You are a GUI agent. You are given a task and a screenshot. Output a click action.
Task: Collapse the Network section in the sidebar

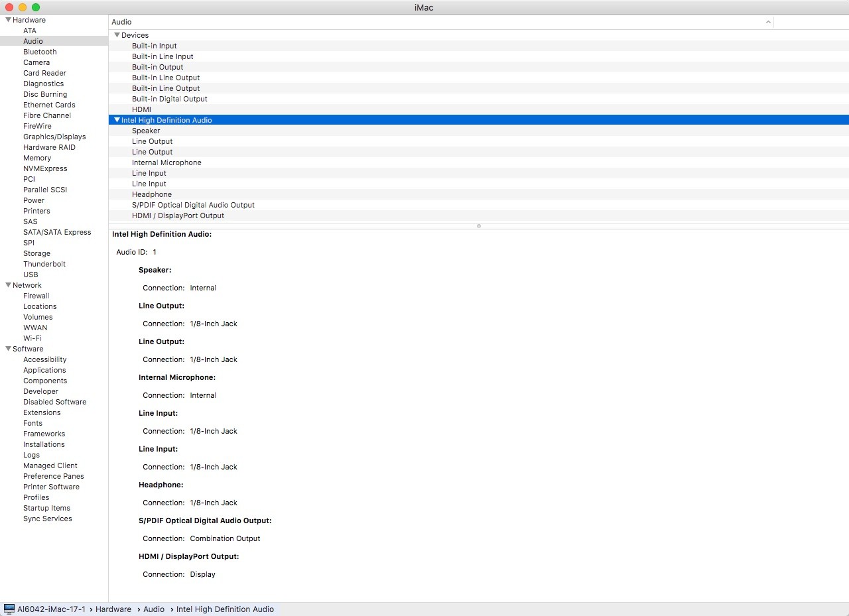point(8,285)
